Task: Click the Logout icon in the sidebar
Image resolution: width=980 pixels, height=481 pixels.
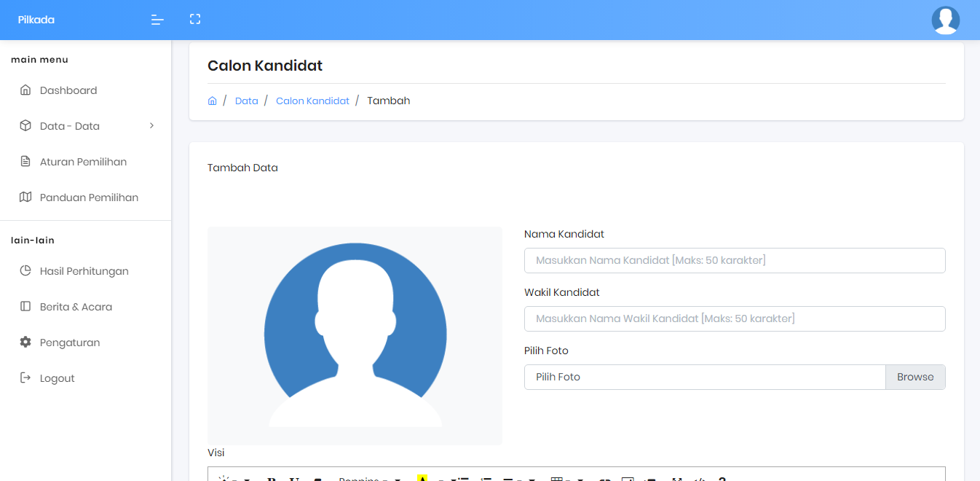Action: tap(25, 378)
